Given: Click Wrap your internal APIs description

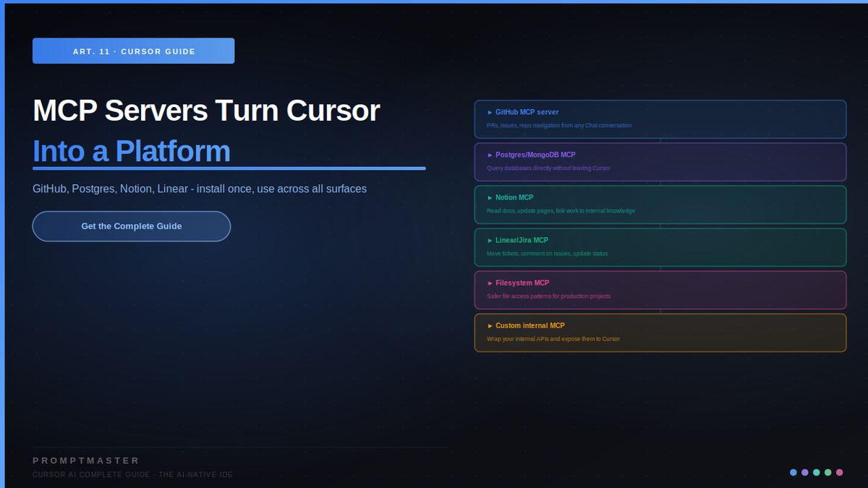Looking at the screenshot, I should coord(553,338).
